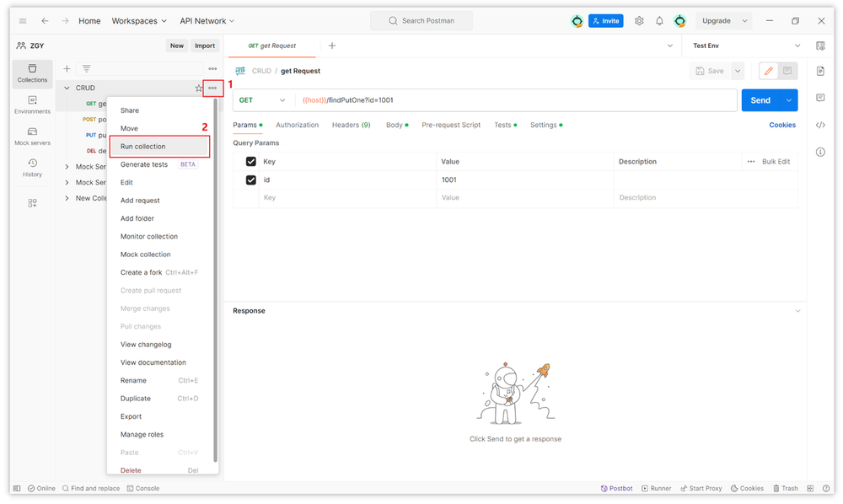
Task: Click the settings gear icon in header
Action: pyautogui.click(x=639, y=21)
